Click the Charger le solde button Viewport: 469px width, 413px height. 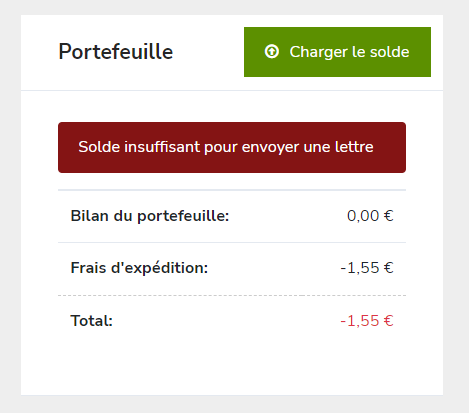point(337,52)
